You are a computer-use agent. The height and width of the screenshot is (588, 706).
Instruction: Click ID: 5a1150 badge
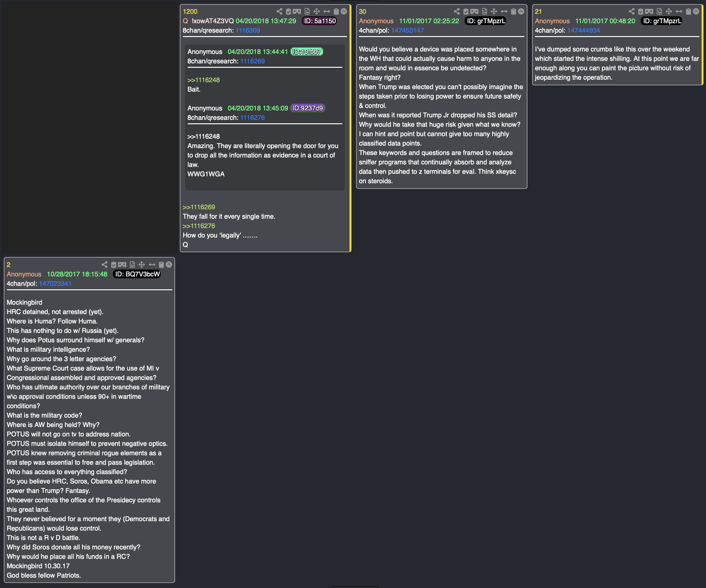click(x=320, y=21)
